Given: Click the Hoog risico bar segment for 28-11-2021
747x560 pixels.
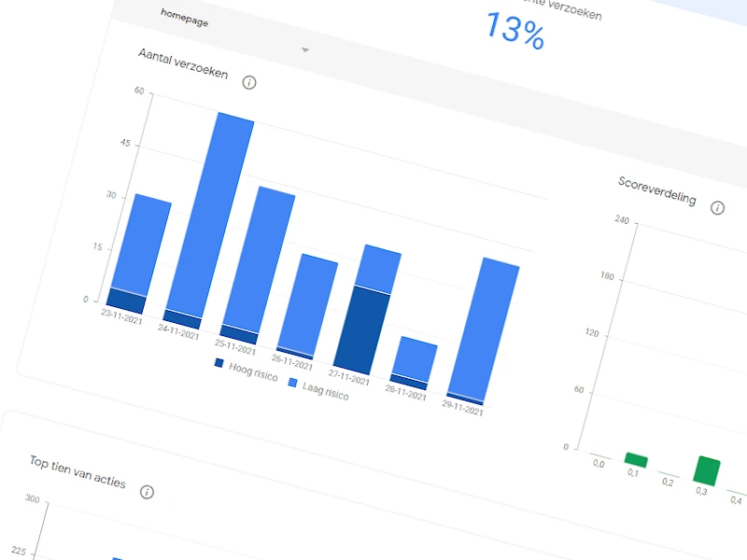Looking at the screenshot, I should pos(409,383).
